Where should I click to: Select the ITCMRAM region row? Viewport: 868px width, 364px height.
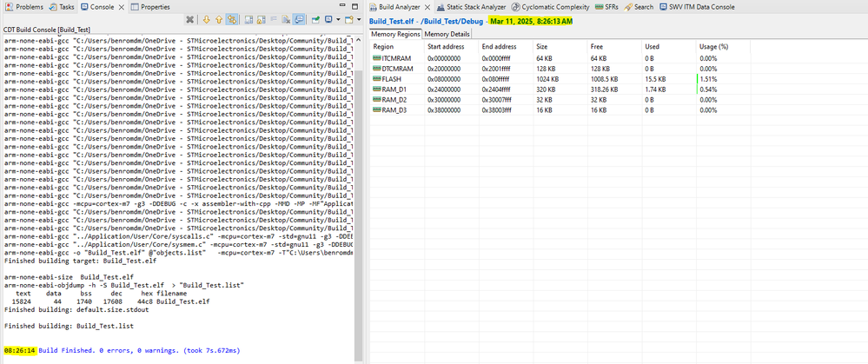560,58
